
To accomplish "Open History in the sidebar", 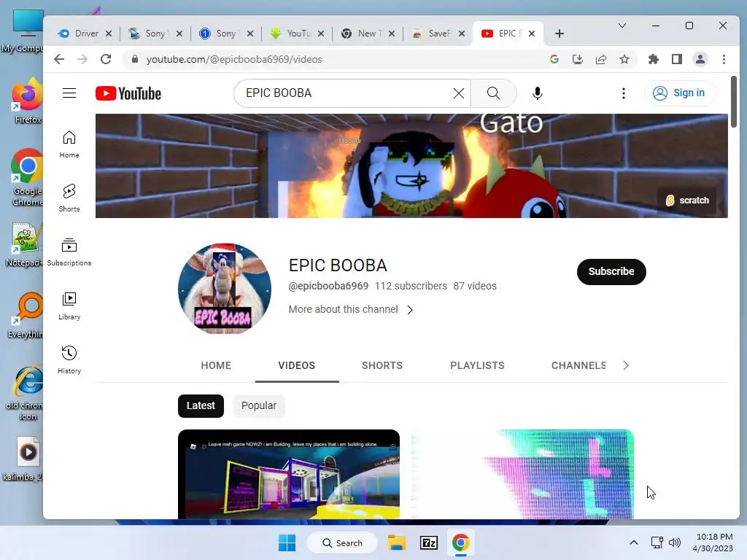I will tap(69, 360).
